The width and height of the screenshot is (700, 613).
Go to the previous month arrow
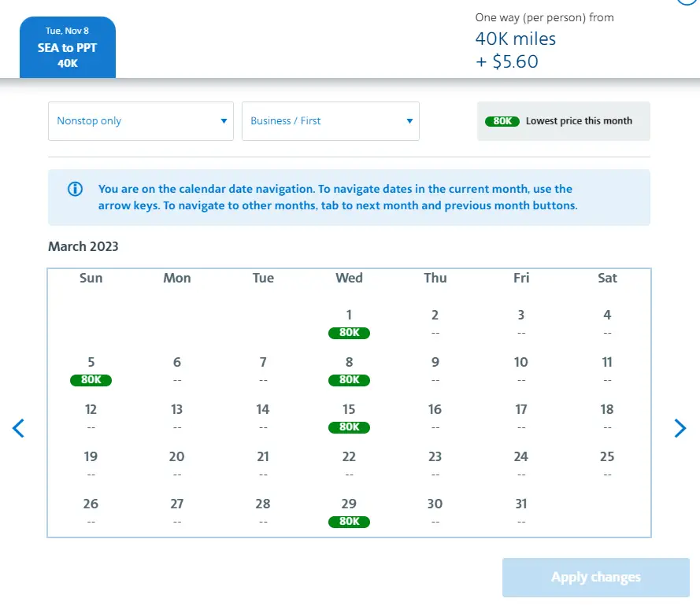[x=19, y=428]
